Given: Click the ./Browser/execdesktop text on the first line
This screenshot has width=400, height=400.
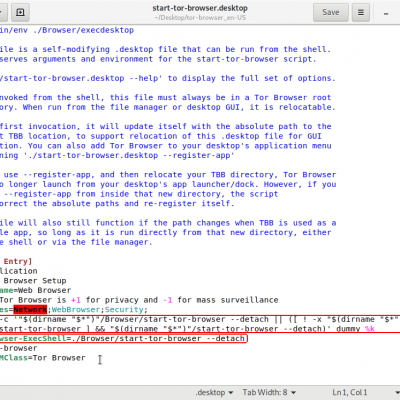Looking at the screenshot, I should [83, 30].
